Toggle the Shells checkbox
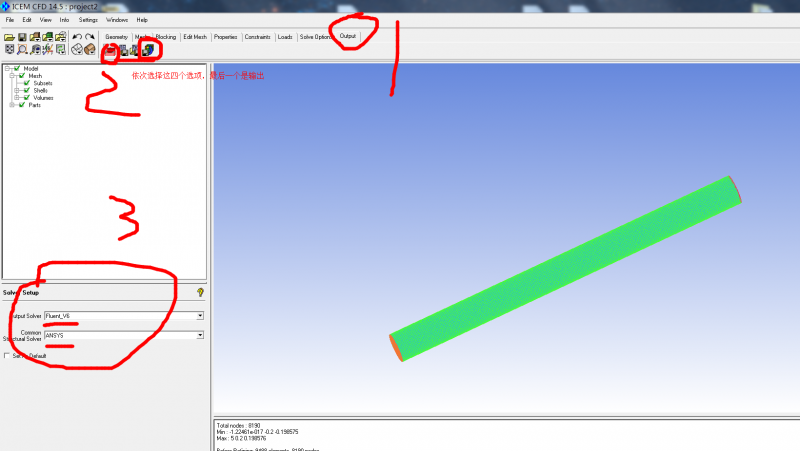The image size is (800, 451). (27, 90)
